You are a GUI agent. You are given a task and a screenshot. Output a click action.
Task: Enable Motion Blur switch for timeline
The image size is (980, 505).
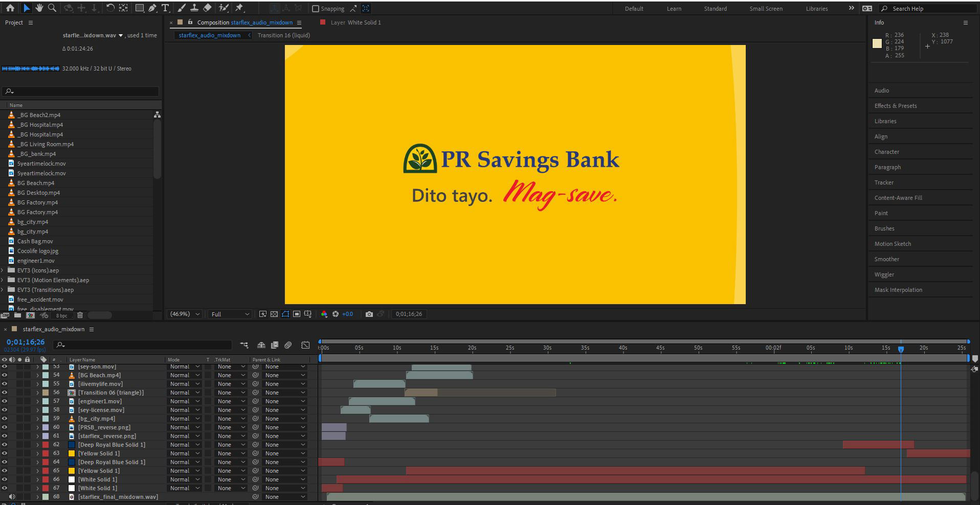coord(288,345)
